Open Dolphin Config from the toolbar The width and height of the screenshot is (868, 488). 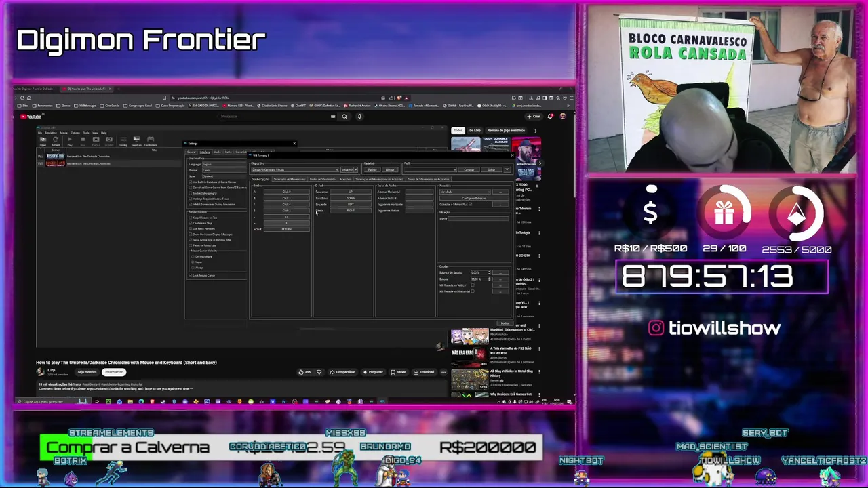point(123,141)
